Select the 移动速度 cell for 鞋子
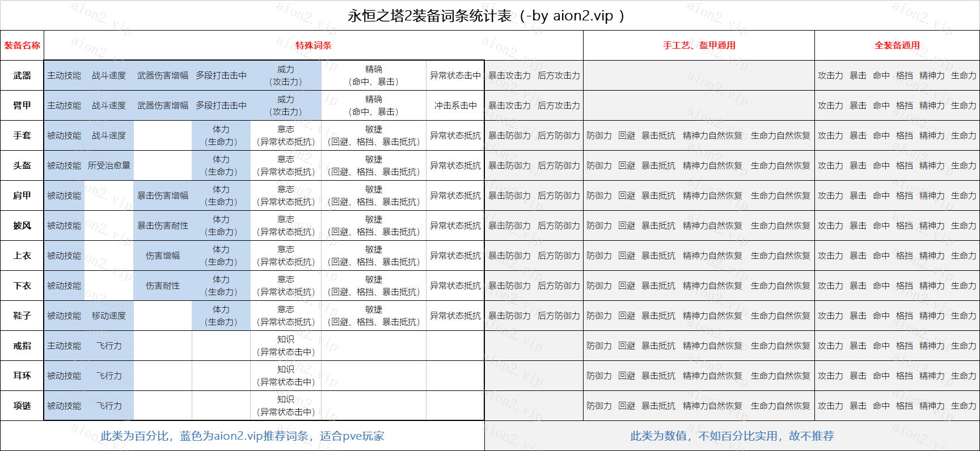980x451 pixels. tap(109, 316)
